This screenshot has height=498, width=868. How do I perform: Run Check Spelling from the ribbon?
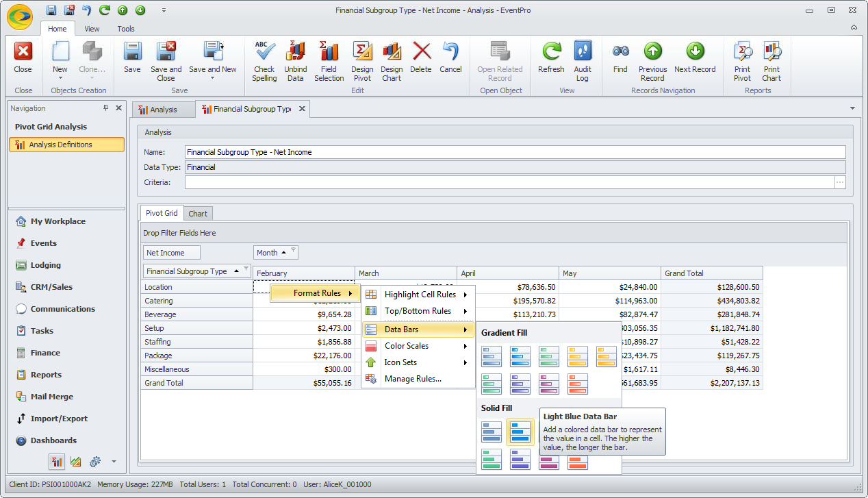point(264,60)
